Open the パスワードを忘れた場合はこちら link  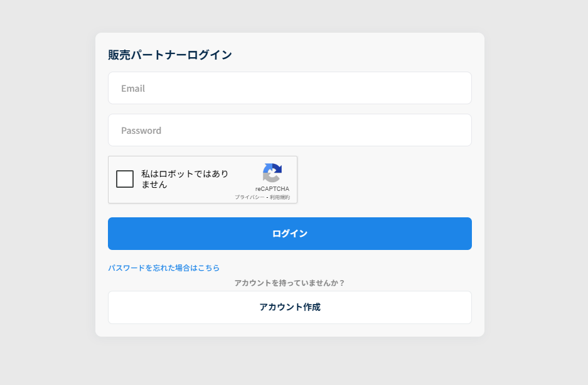click(x=164, y=268)
